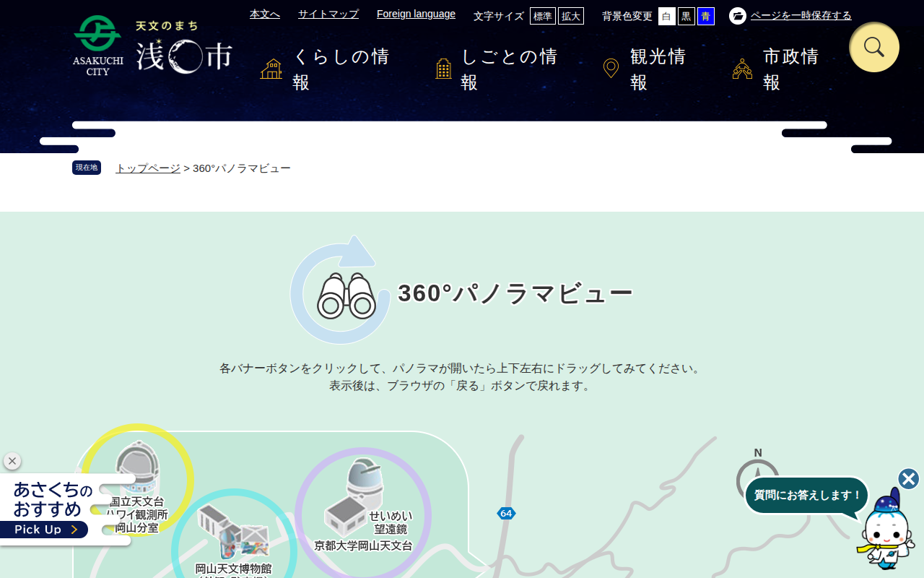Open the しごとの情報 menu
Viewport: 924px width, 578px height.
(501, 69)
